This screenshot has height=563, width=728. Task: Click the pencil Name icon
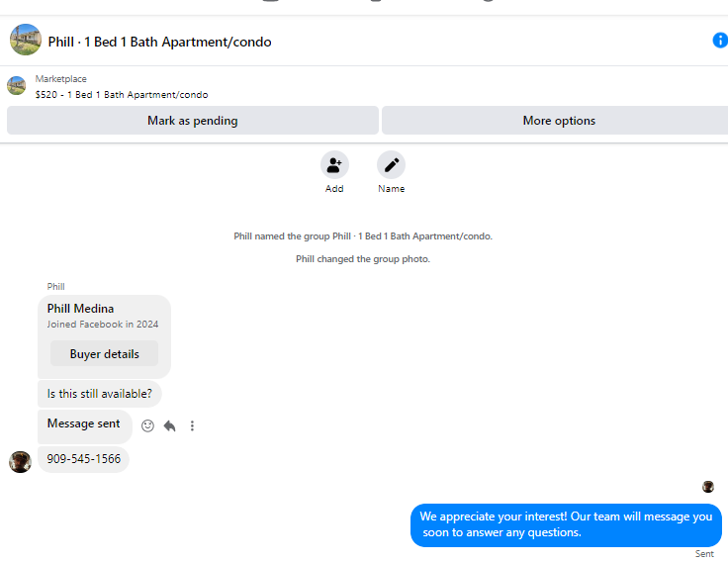(x=391, y=165)
